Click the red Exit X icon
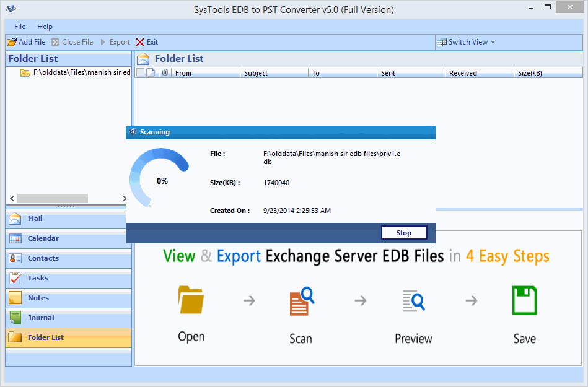 [140, 42]
